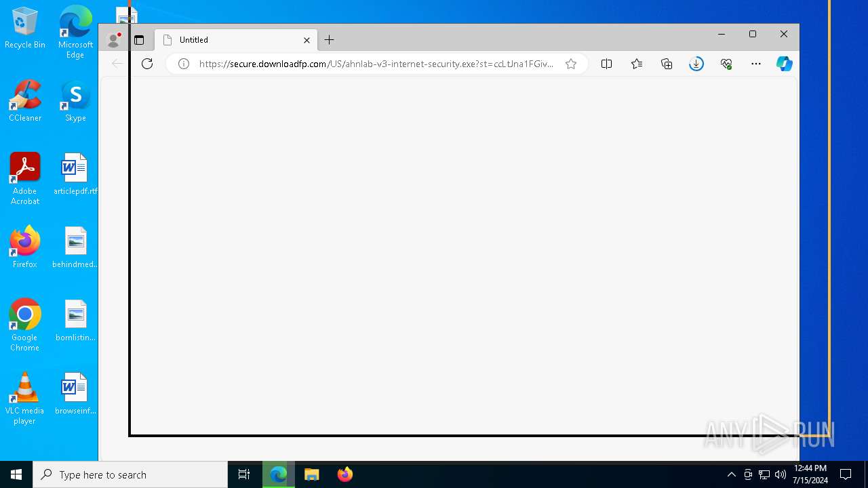Select Recycle Bin desktop icon
Image resolution: width=868 pixels, height=488 pixels.
tap(25, 28)
